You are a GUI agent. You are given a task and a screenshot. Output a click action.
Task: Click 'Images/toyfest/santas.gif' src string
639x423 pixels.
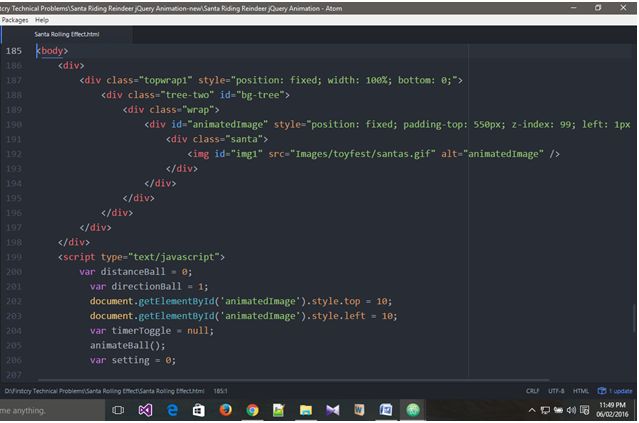click(362, 154)
